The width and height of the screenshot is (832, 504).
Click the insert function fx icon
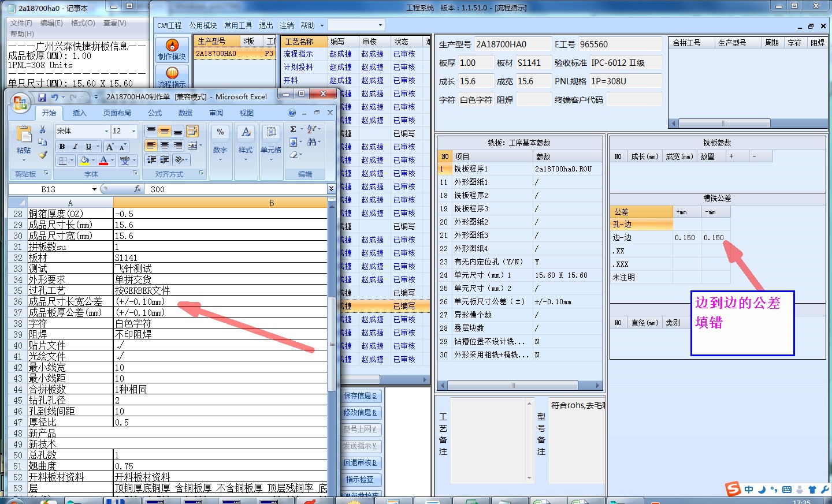pos(137,189)
